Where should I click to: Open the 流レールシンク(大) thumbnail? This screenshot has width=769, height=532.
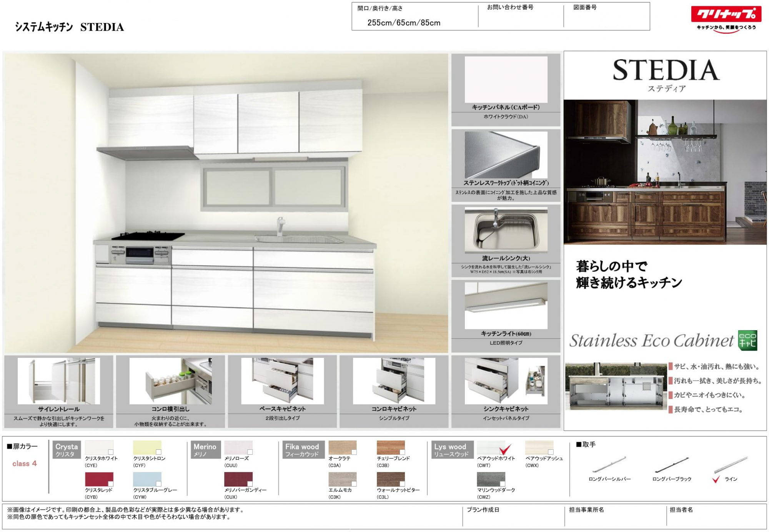point(506,230)
